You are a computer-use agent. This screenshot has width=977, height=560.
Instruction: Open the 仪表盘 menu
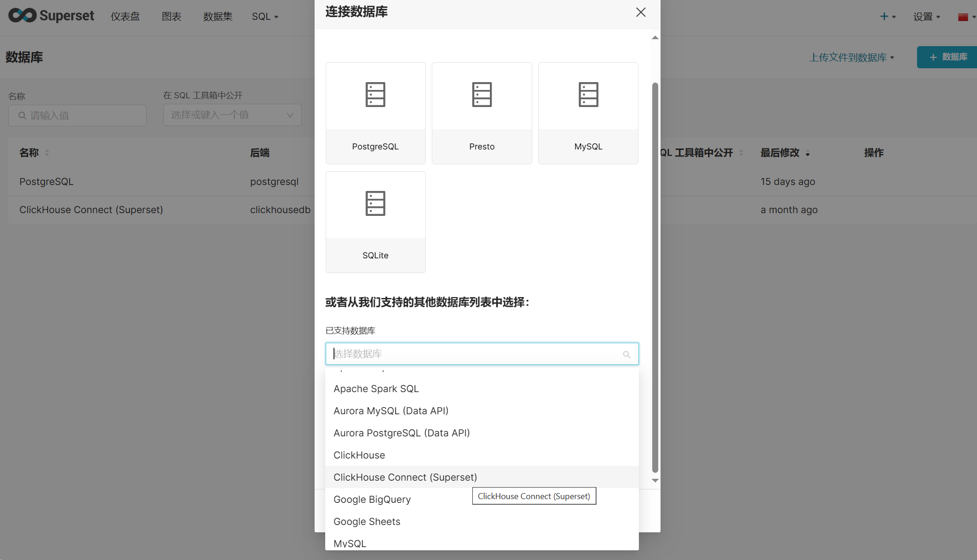125,17
